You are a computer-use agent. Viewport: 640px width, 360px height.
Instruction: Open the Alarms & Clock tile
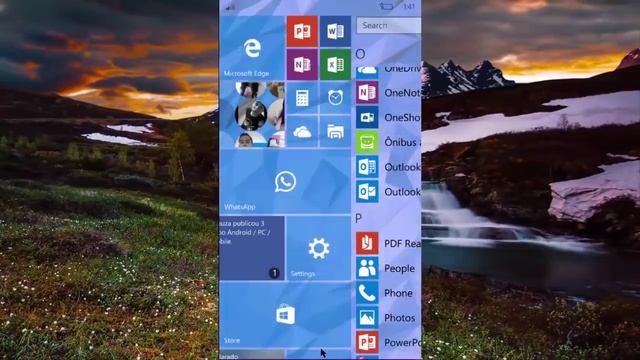335,98
